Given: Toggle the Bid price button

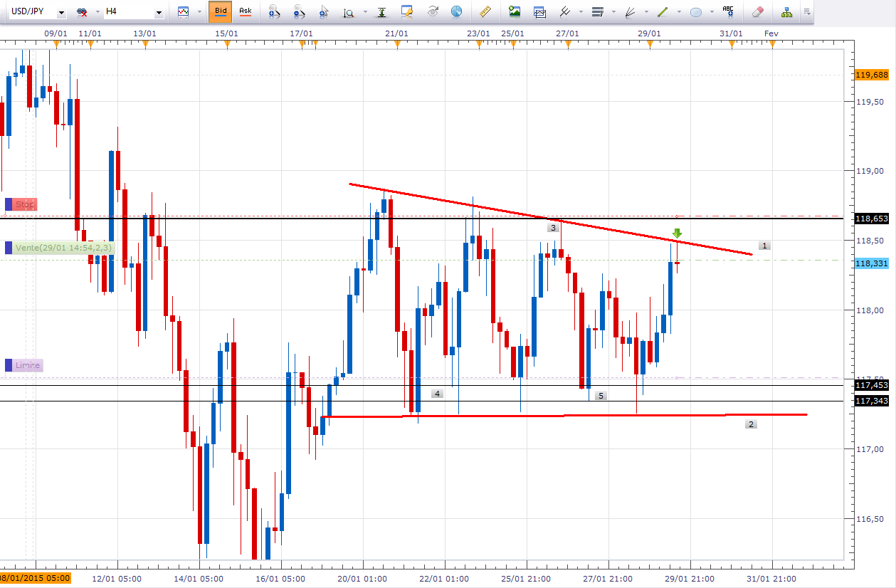Looking at the screenshot, I should click(221, 11).
